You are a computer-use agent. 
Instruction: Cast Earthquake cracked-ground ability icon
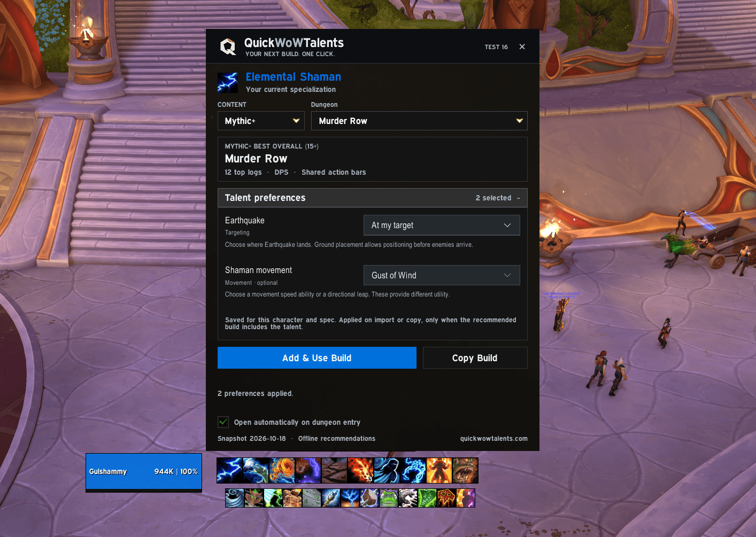[x=334, y=471]
